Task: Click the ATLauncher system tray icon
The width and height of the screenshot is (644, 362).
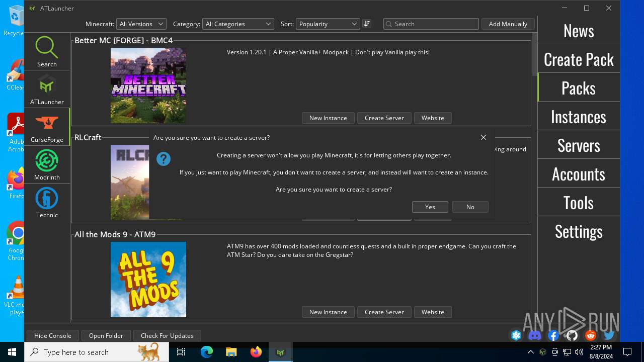Action: point(543,352)
